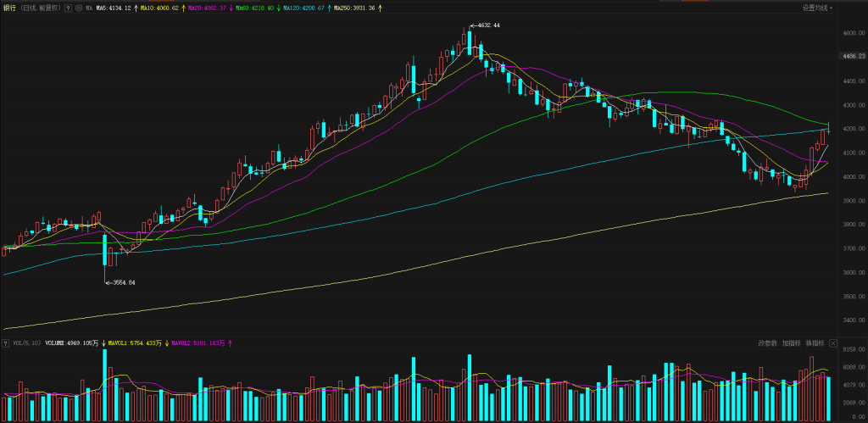Click the 改参数 button

[x=768, y=343]
